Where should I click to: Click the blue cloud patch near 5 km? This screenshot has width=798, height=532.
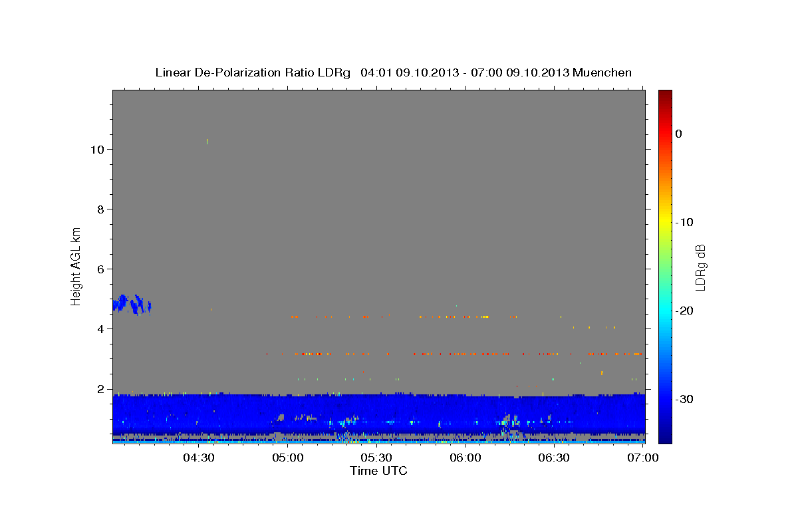coord(131,305)
